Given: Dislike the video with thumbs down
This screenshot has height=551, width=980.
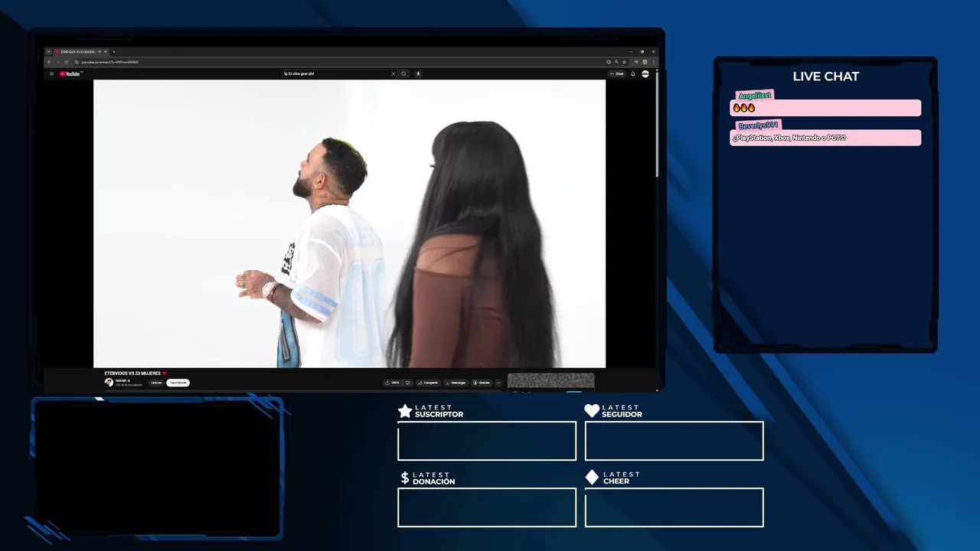Looking at the screenshot, I should 407,383.
